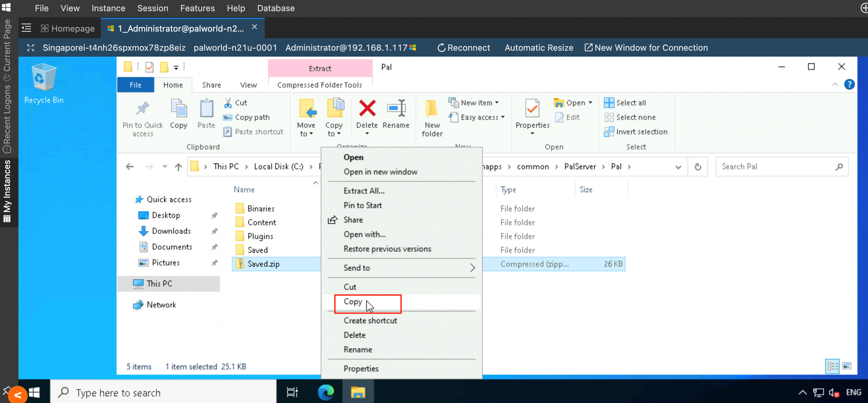The width and height of the screenshot is (868, 403).
Task: Open the File ribbon tab
Action: coord(135,85)
